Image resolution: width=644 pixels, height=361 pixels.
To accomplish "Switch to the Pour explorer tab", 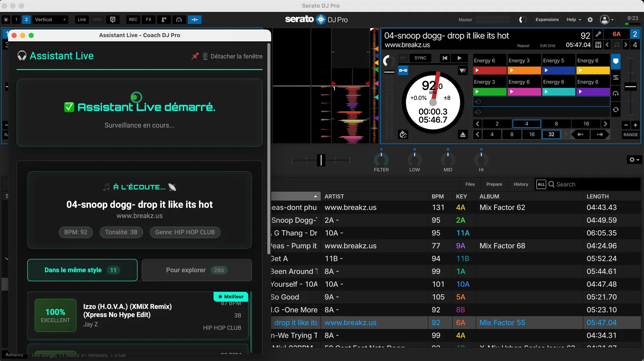I will [197, 270].
